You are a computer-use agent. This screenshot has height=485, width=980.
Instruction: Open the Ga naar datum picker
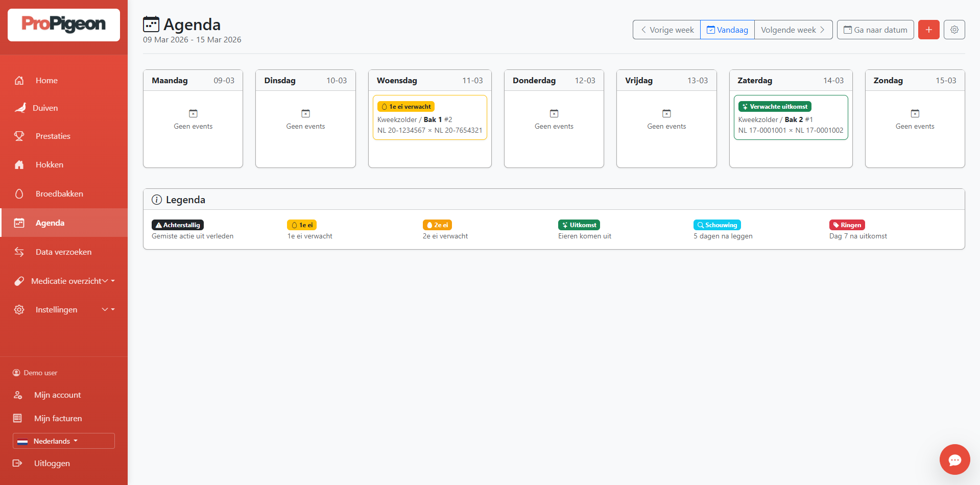coord(875,30)
